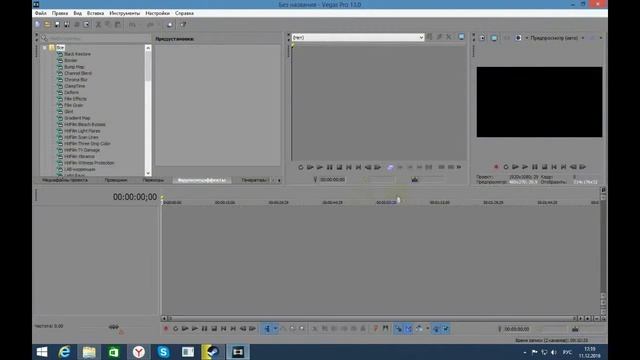Click the New project toolbar icon
Viewport: 640px width, 360px height.
tap(38, 24)
